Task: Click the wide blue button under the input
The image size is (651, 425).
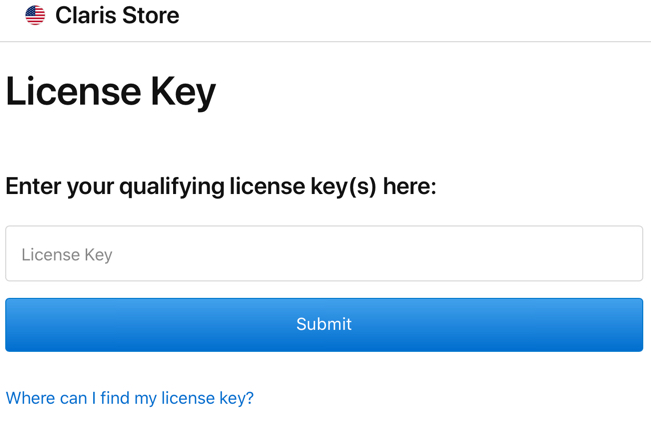Action: coord(324,325)
